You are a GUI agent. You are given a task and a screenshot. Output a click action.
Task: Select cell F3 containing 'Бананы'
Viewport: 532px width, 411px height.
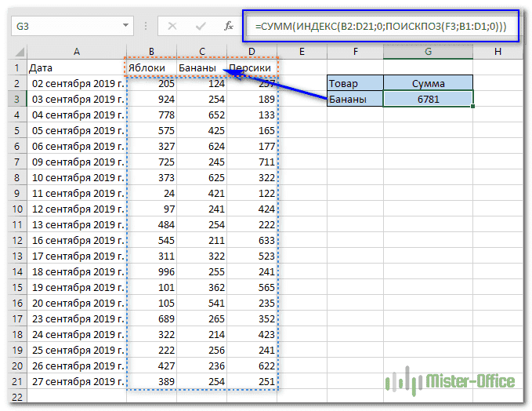pos(355,99)
